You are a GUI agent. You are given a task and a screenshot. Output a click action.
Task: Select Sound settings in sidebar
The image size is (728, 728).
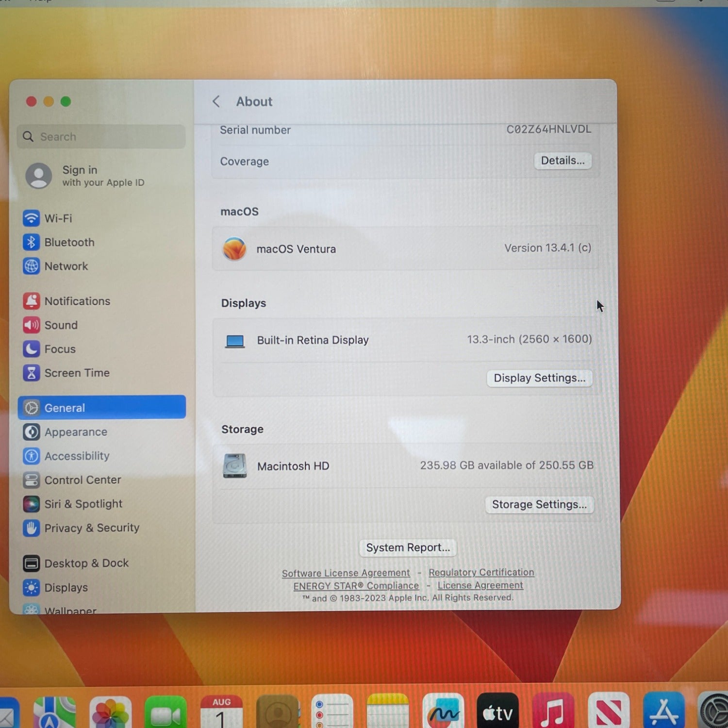(101, 325)
